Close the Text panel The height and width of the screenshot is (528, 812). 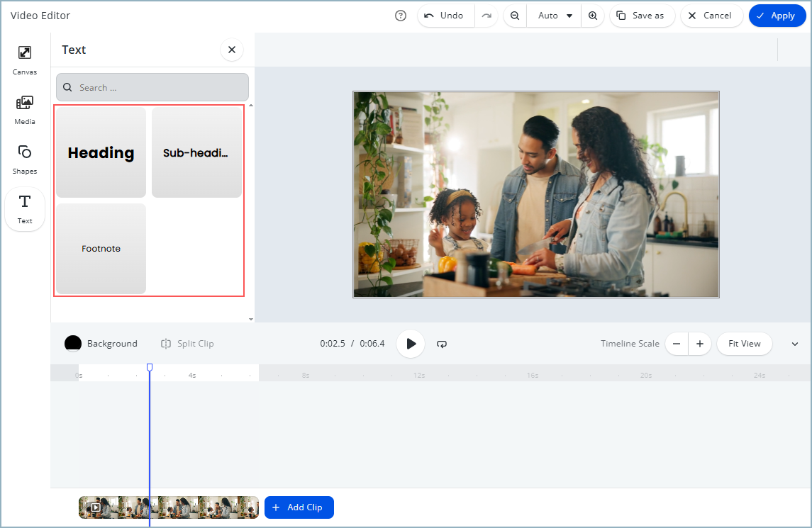[x=231, y=50]
